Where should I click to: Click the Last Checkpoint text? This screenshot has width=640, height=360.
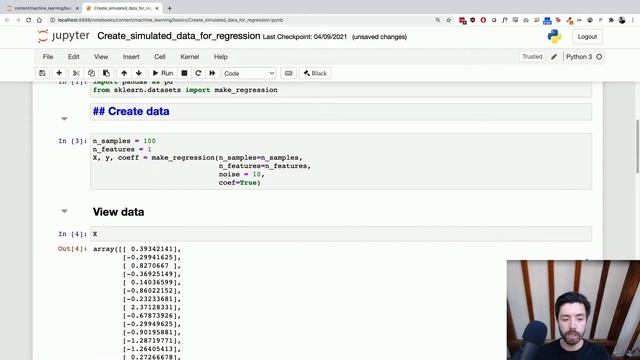pos(304,37)
